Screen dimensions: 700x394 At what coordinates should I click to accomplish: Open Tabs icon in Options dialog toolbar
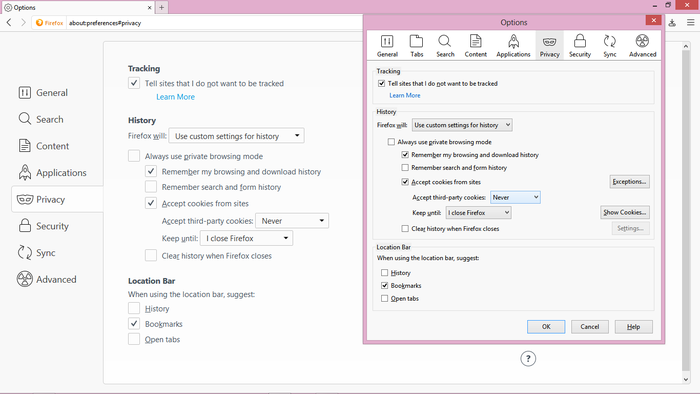pyautogui.click(x=416, y=46)
